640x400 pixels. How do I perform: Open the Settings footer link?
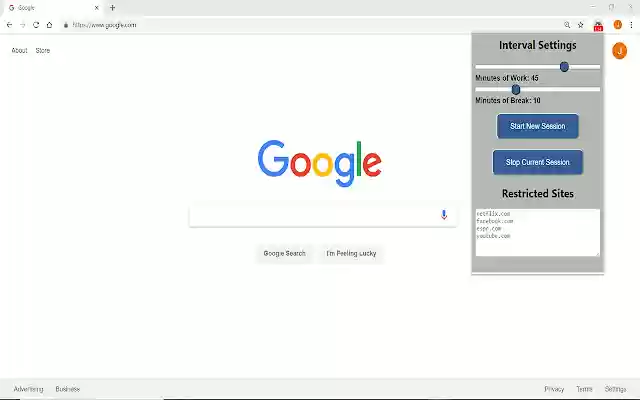pyautogui.click(x=615, y=389)
